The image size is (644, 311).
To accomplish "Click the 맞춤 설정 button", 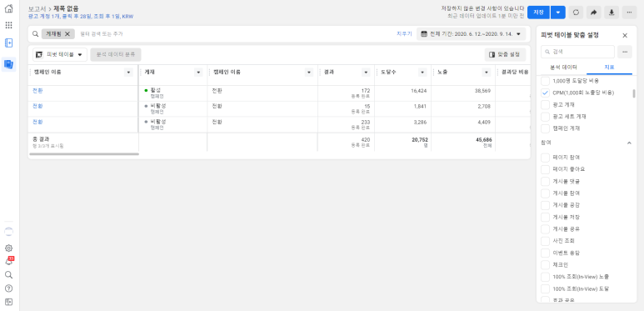I will (x=505, y=55).
